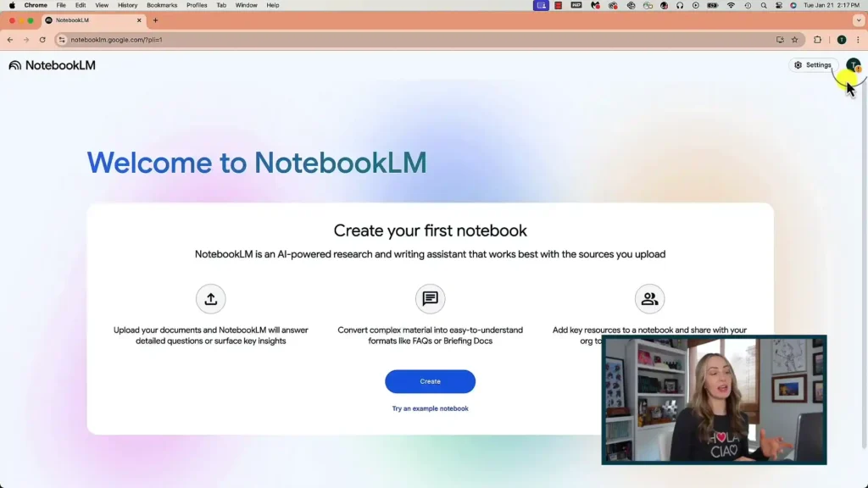
Task: Click the site info icon in the address bar
Action: pyautogui.click(x=64, y=39)
